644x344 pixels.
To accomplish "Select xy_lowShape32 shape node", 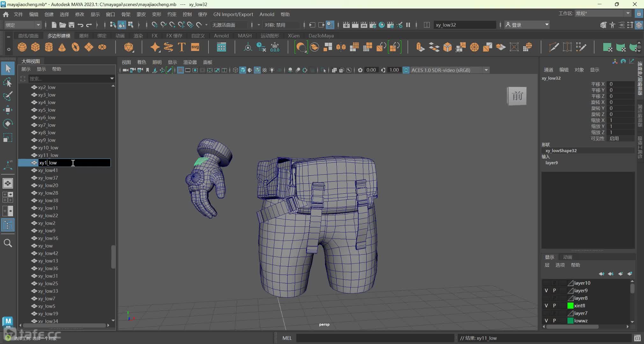I will [x=561, y=151].
